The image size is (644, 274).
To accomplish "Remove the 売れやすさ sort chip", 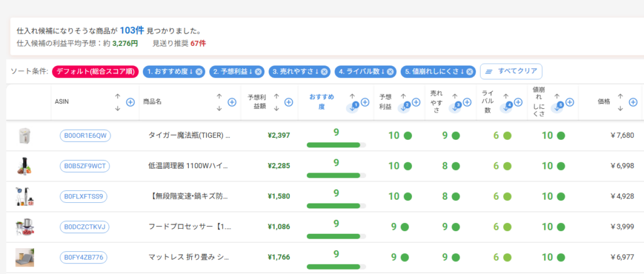I will pyautogui.click(x=324, y=72).
